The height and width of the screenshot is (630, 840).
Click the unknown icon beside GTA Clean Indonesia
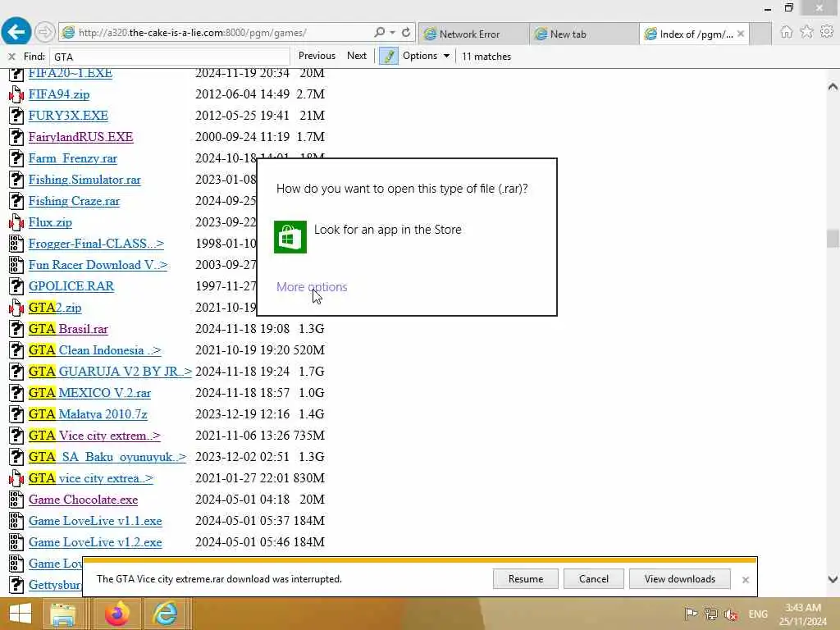(x=16, y=350)
